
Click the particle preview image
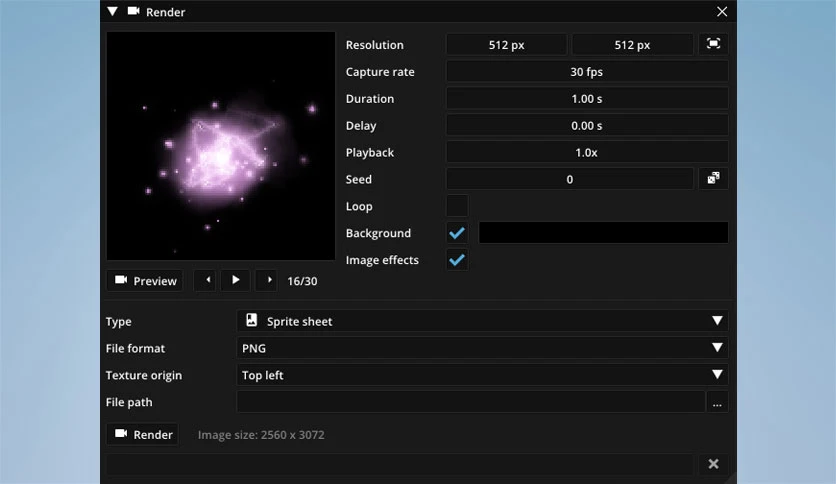click(x=221, y=146)
